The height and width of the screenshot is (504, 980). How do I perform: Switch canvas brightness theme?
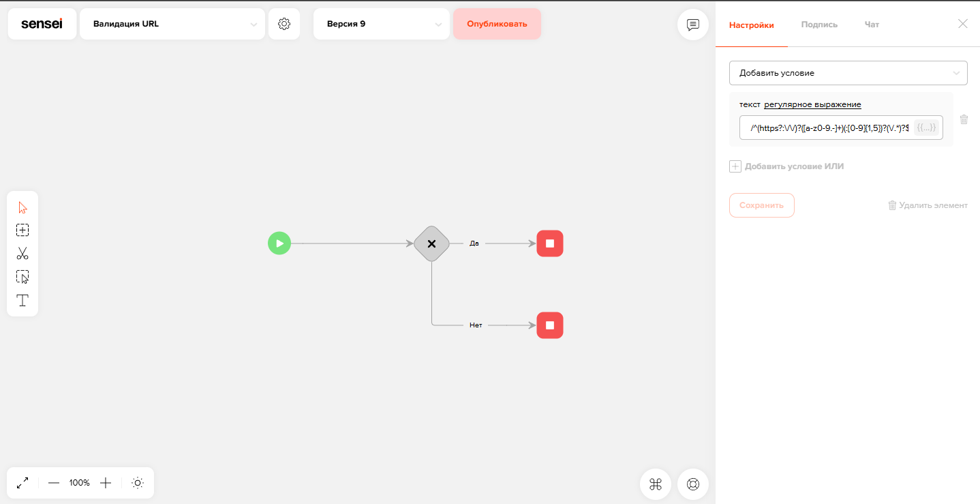click(138, 483)
